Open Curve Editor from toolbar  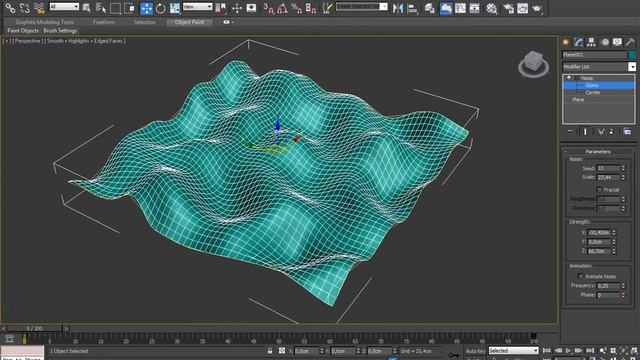pos(460,8)
